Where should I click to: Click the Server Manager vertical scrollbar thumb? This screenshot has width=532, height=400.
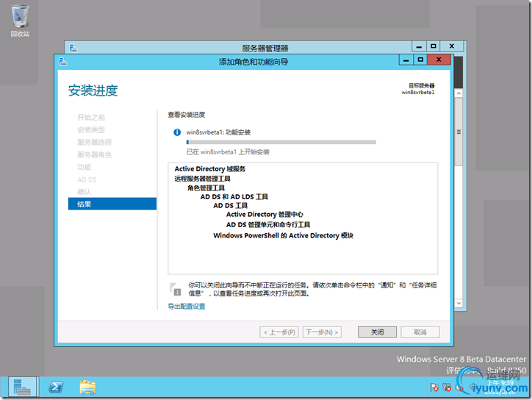[x=459, y=132]
